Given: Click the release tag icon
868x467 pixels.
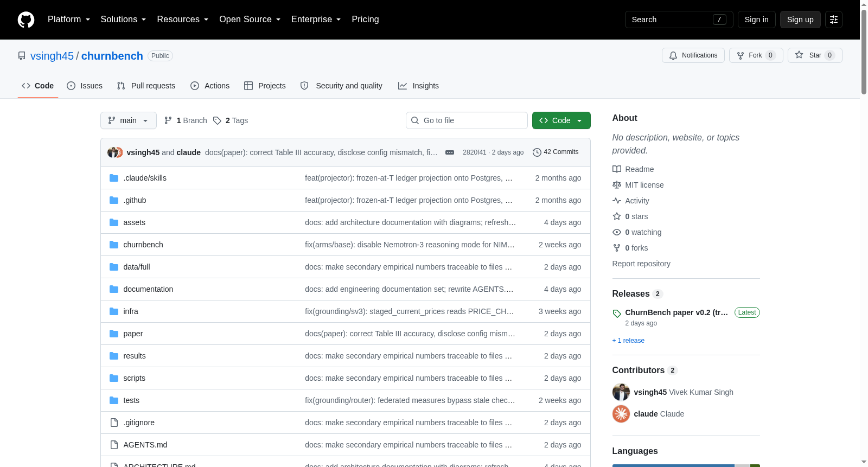Looking at the screenshot, I should 617,314.
